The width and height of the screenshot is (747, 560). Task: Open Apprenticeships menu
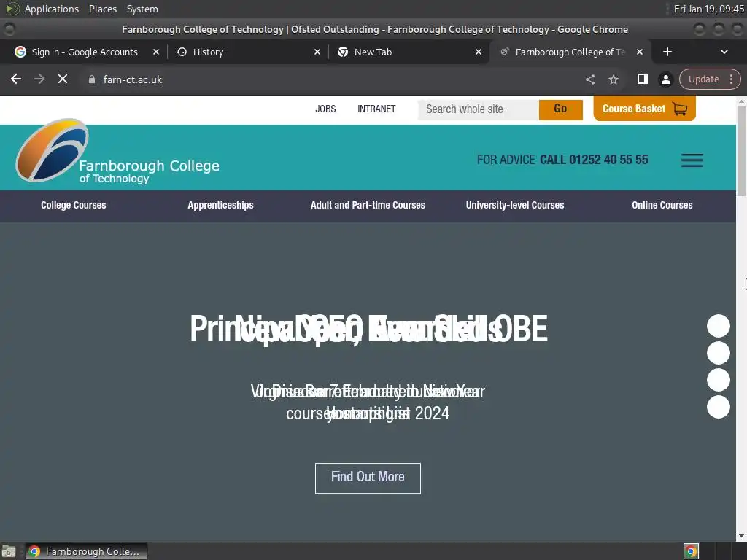pos(220,205)
